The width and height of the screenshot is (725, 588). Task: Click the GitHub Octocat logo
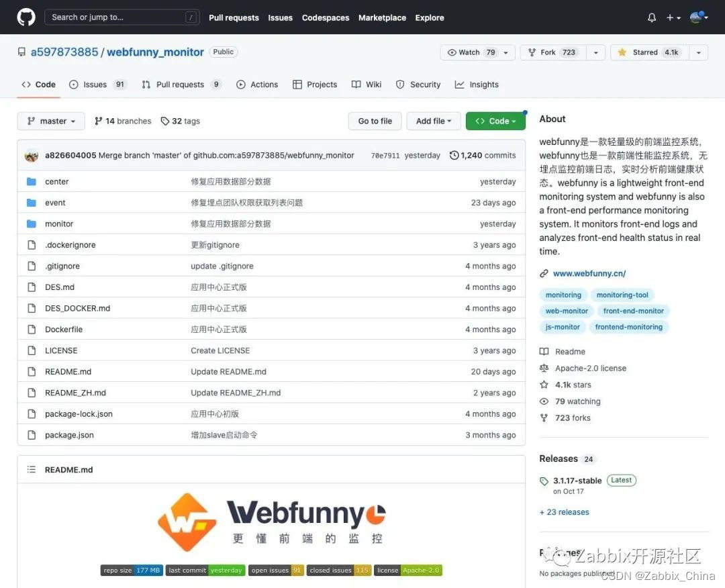26,17
